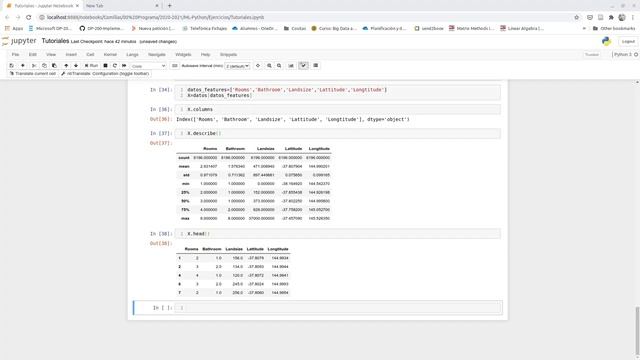Click the table of contents list icon
Viewport: 640px width, 360px height.
(316, 66)
